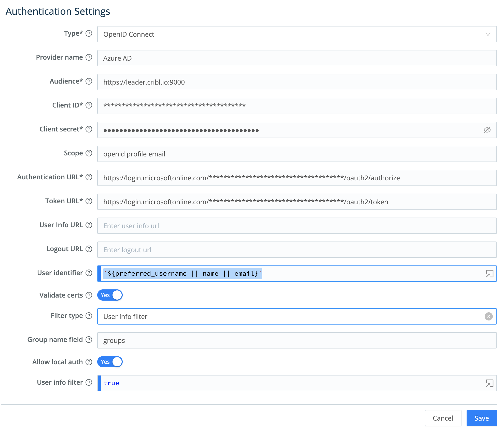This screenshot has width=504, height=429.
Task: Open the Type dropdown
Action: (x=487, y=34)
